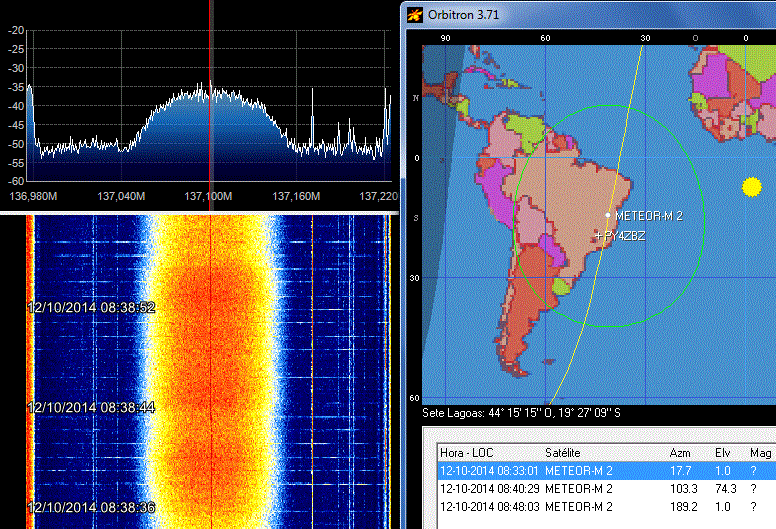Click the Elv column header

pos(723,453)
